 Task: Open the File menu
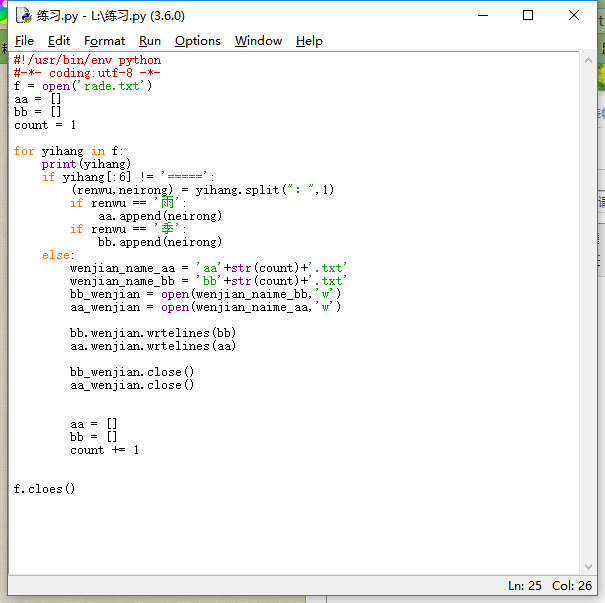coord(24,41)
